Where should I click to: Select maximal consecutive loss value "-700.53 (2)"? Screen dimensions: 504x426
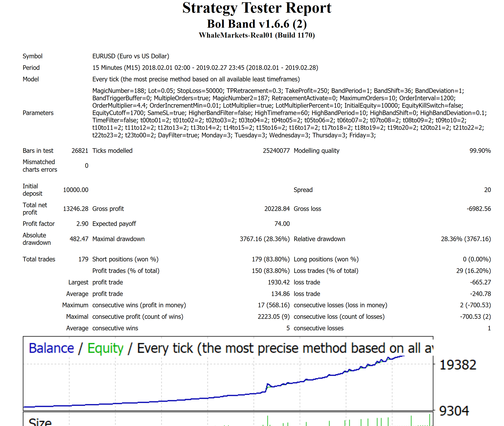pos(475,317)
